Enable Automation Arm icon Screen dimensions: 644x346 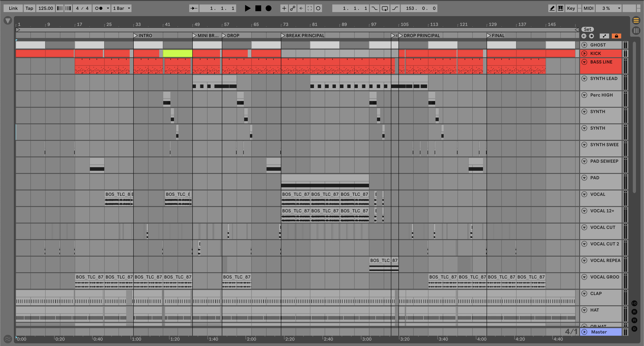tap(292, 8)
